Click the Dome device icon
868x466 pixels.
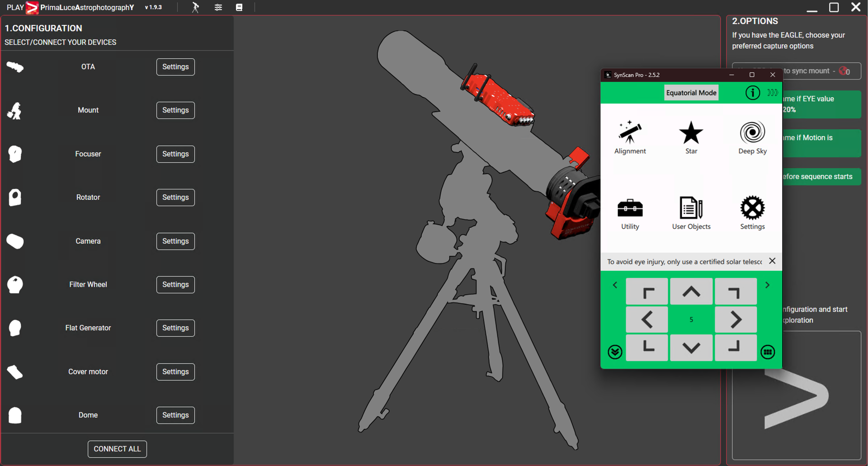point(15,415)
